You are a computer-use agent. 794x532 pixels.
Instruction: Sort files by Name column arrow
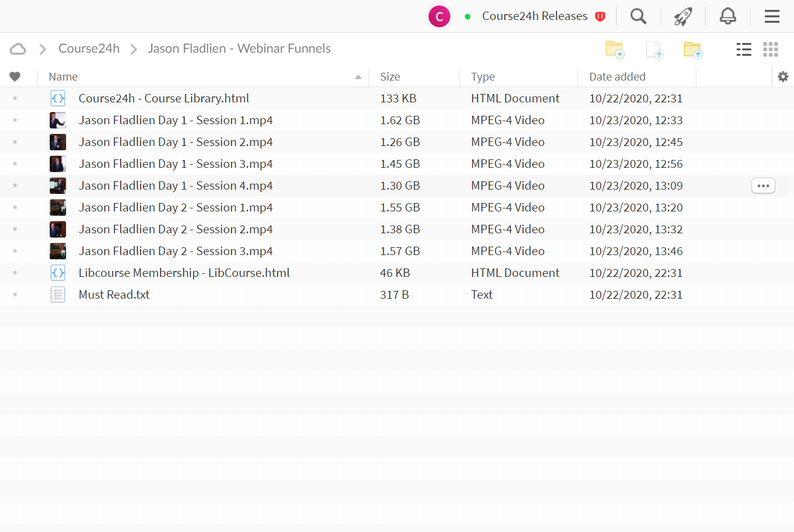(x=358, y=77)
